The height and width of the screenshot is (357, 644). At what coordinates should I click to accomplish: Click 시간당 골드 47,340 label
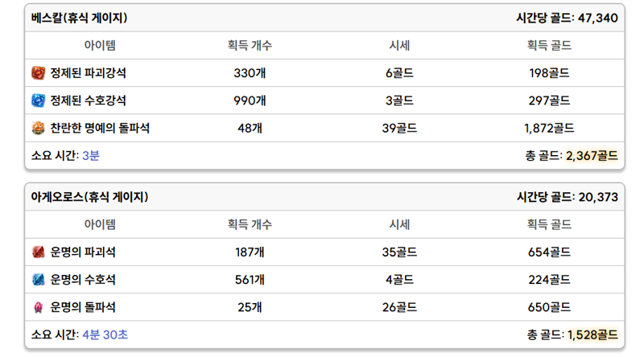[x=568, y=18]
